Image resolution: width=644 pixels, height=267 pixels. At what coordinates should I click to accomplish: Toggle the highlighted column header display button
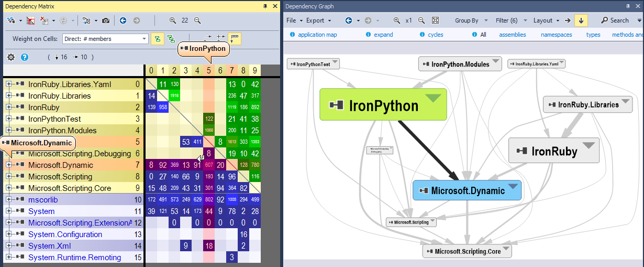click(235, 39)
